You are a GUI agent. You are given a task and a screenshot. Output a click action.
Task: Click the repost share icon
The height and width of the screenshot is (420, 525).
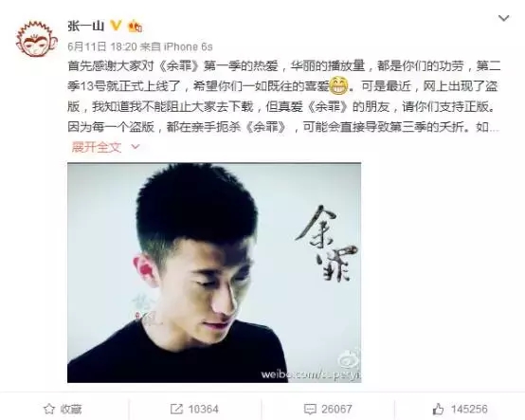(x=176, y=409)
